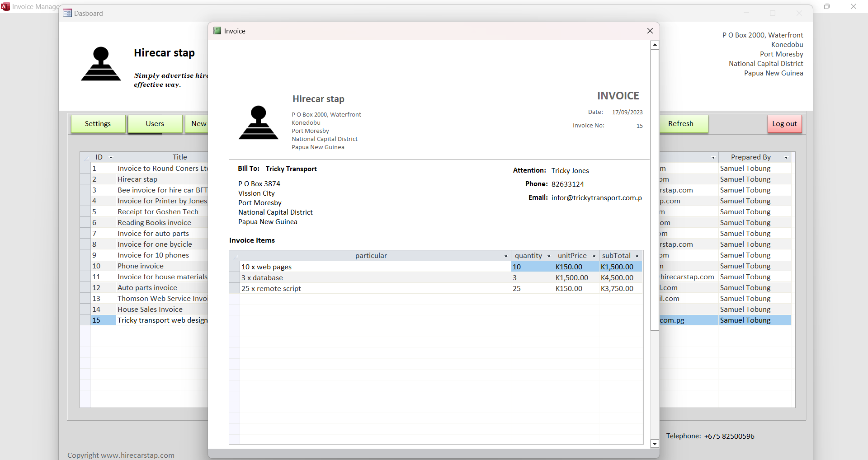Select row selector for '3 x database'
This screenshot has height=460, width=868.
click(234, 277)
